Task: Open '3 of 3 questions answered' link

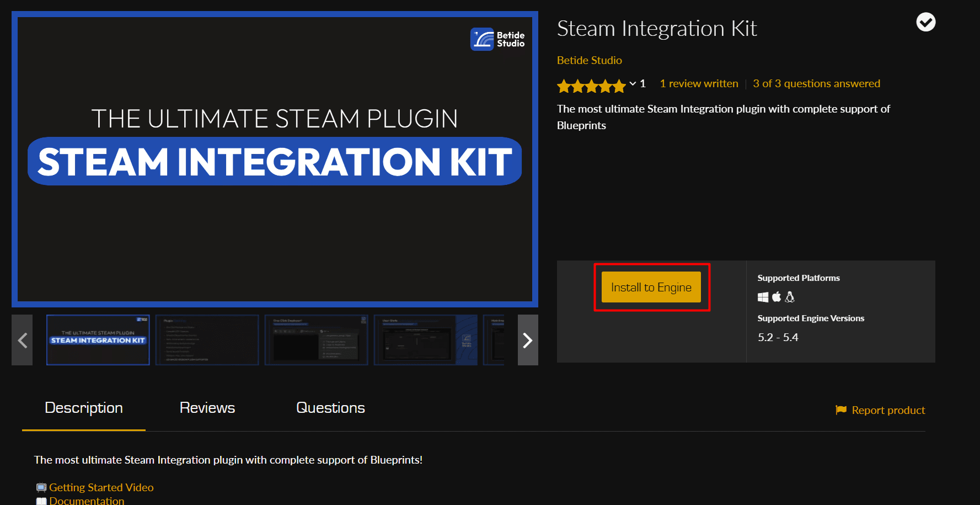Action: 816,83
